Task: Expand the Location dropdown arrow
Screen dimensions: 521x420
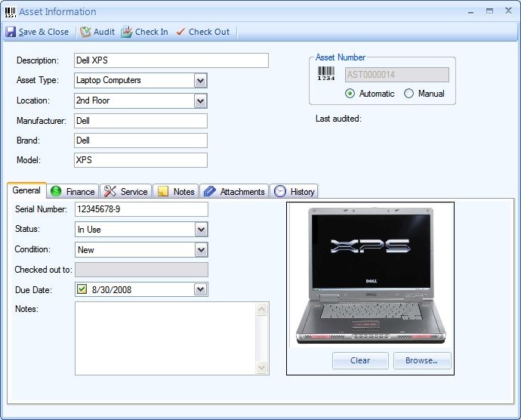Action: pyautogui.click(x=200, y=100)
